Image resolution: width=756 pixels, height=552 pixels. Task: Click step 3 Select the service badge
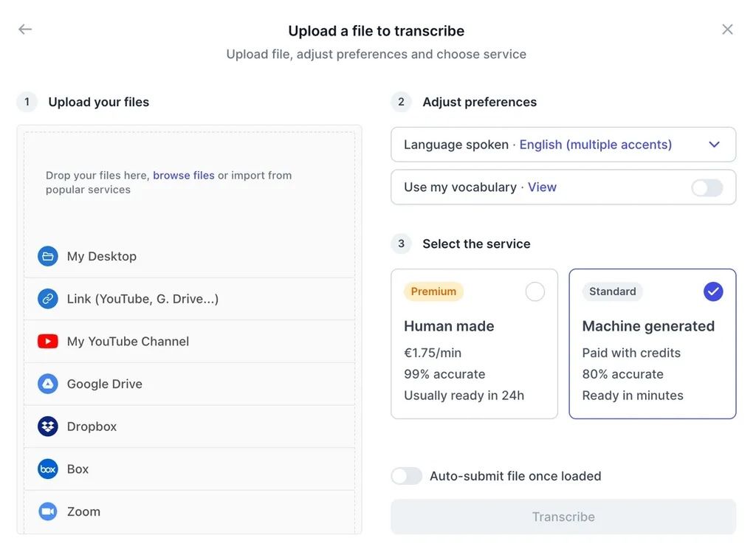coord(401,244)
